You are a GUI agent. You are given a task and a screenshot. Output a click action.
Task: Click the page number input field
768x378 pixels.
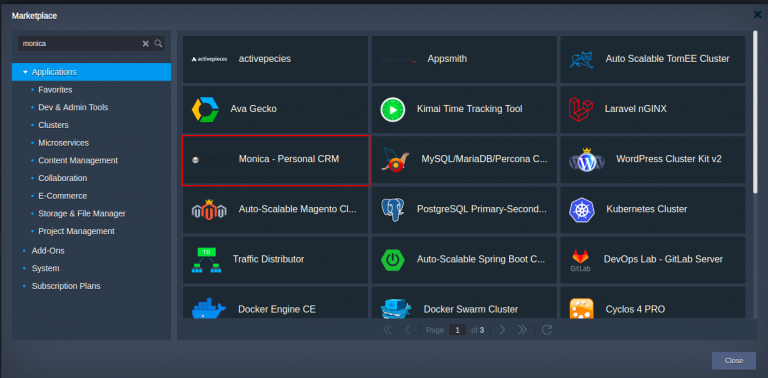[x=457, y=330]
